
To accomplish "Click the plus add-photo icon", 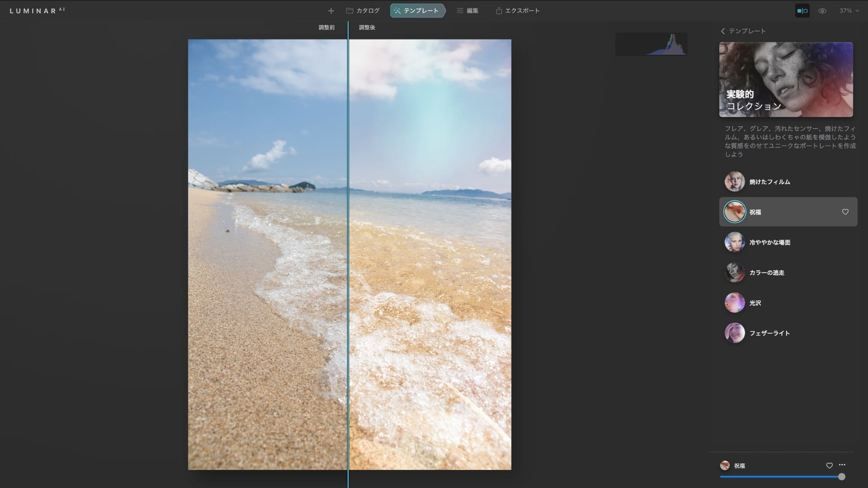I will 331,11.
